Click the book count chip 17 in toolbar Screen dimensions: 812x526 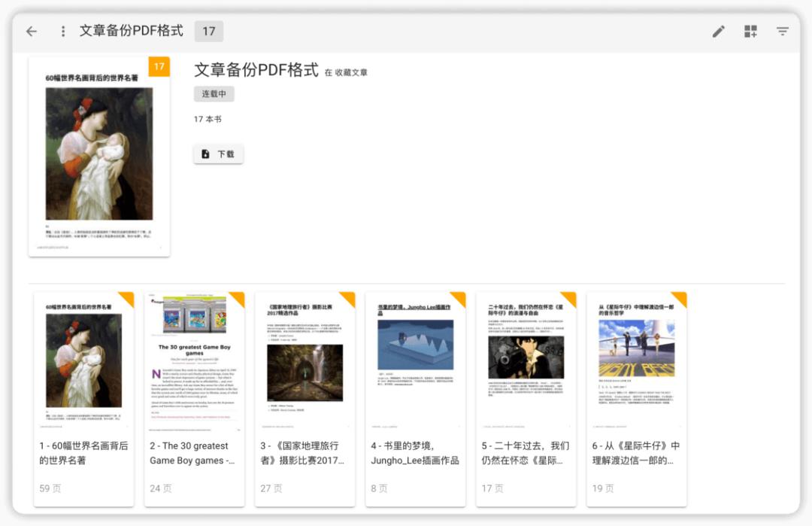209,31
